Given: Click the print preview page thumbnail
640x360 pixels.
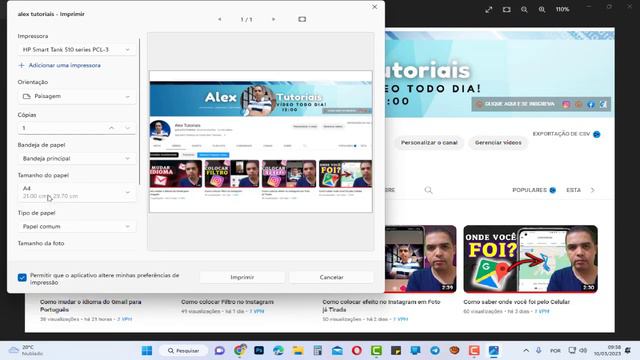Looking at the screenshot, I should click(x=261, y=142).
